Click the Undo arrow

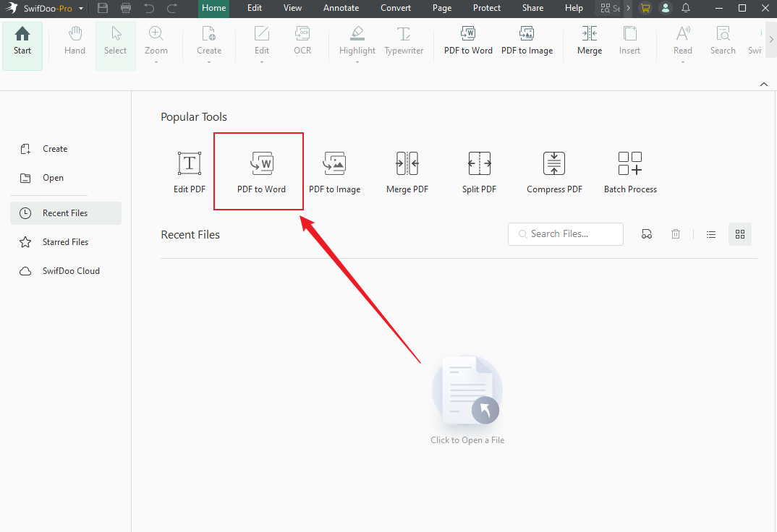click(149, 8)
